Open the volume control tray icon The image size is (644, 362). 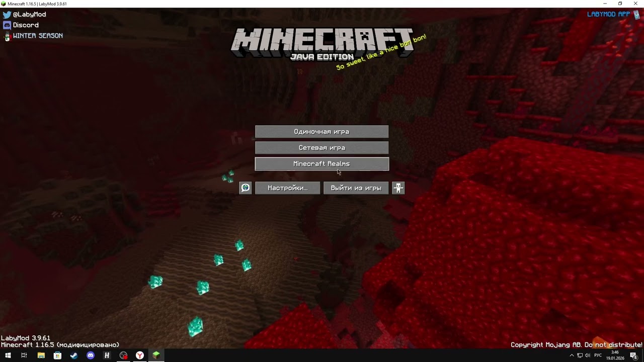[588, 355]
